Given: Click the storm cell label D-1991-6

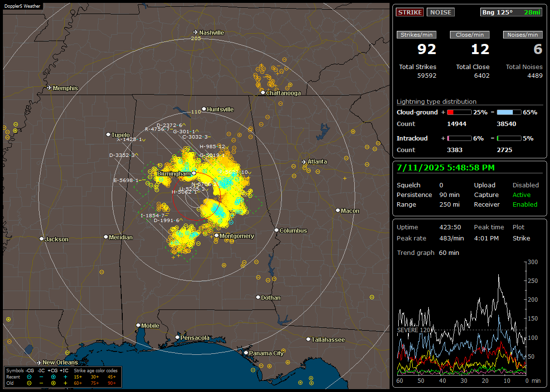Looking at the screenshot, I should 166,220.
